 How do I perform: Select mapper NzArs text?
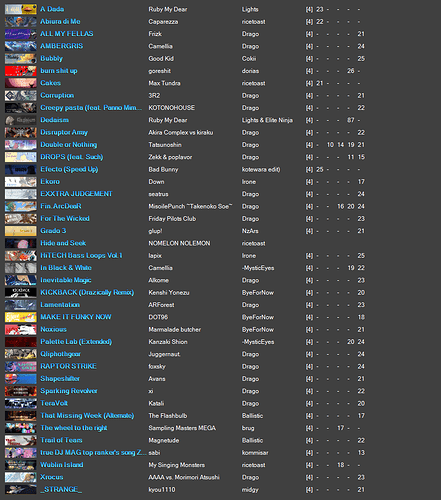click(x=250, y=231)
